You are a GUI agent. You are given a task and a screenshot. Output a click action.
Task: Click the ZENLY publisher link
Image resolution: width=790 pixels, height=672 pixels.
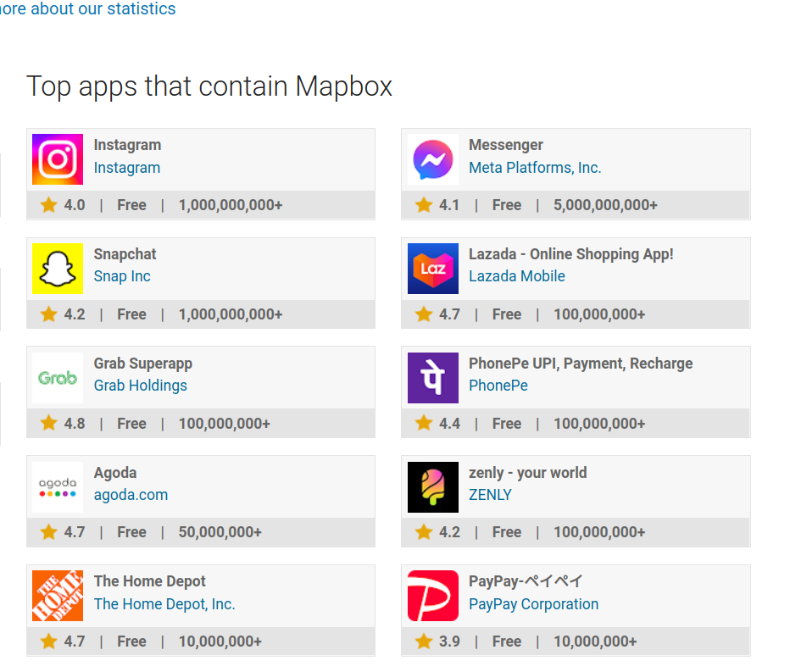pyautogui.click(x=490, y=495)
